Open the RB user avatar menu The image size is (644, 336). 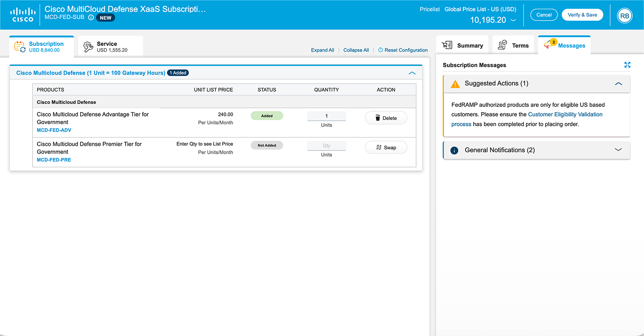coord(624,16)
